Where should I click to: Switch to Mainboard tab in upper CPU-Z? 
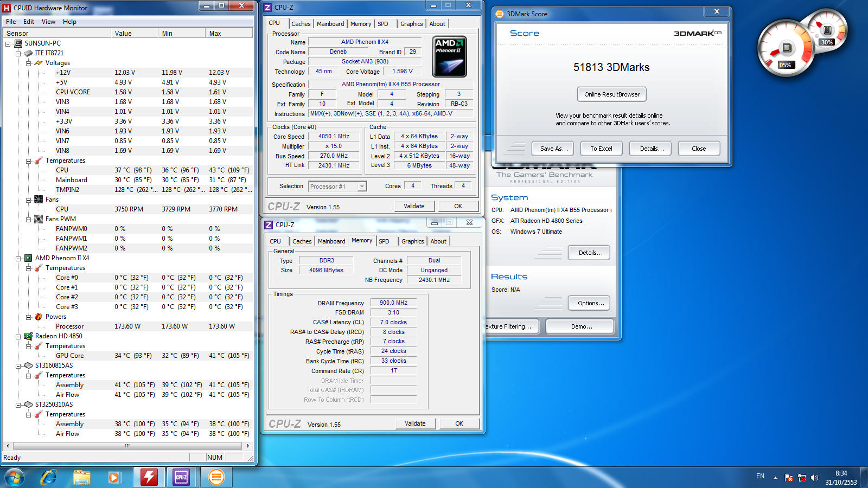330,24
